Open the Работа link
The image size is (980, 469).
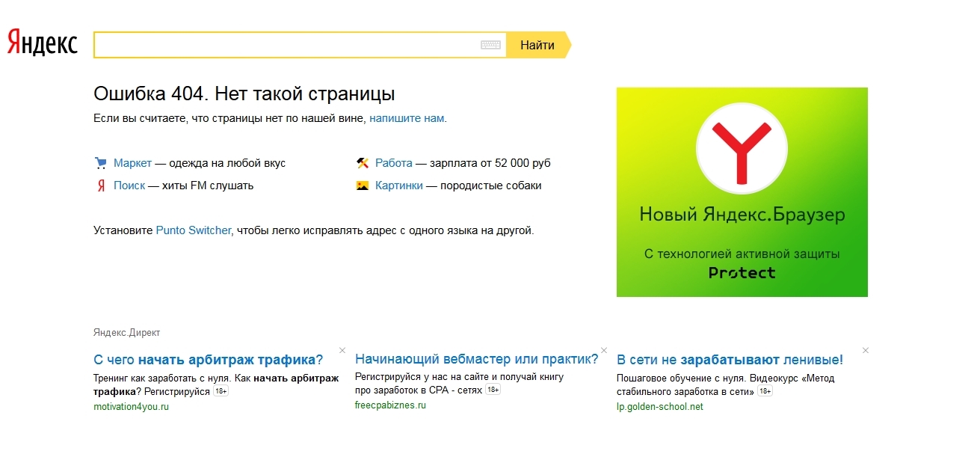[x=394, y=163]
